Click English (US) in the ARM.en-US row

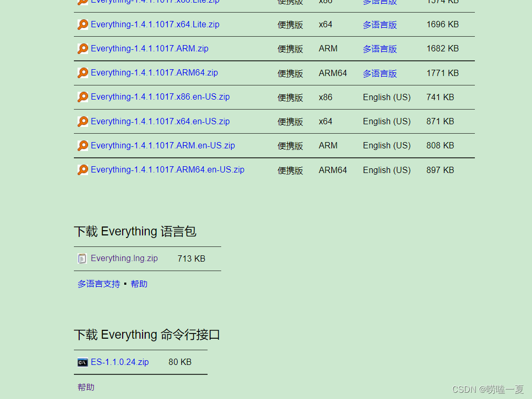(387, 146)
